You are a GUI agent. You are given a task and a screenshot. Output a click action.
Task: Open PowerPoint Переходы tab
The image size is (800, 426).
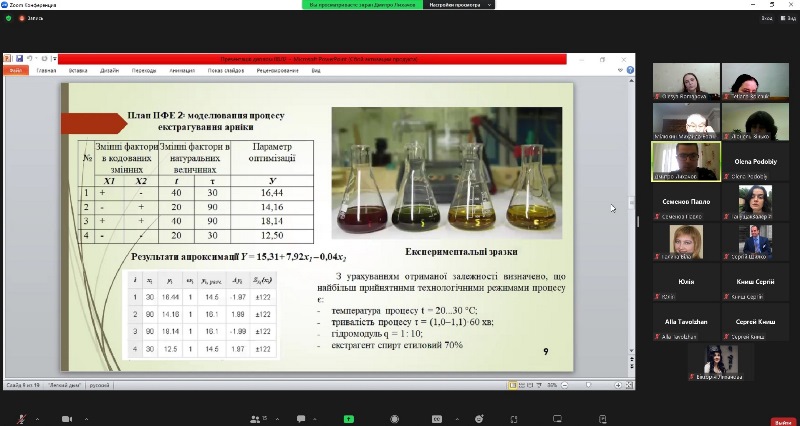click(144, 71)
